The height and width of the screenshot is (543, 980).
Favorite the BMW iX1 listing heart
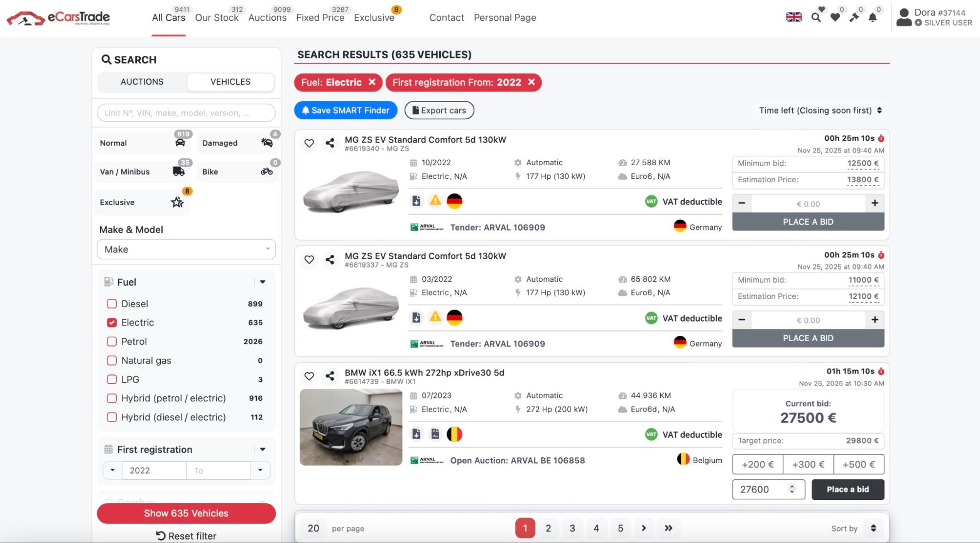(x=309, y=376)
